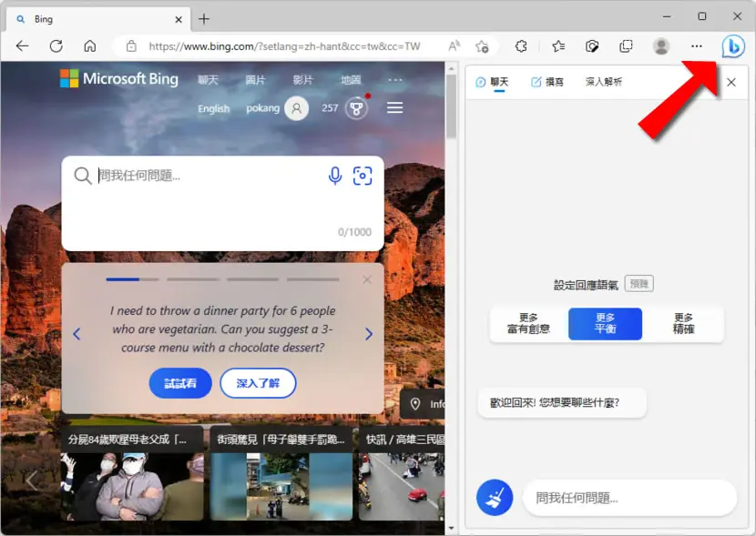Click the 深入了解 button

click(258, 383)
